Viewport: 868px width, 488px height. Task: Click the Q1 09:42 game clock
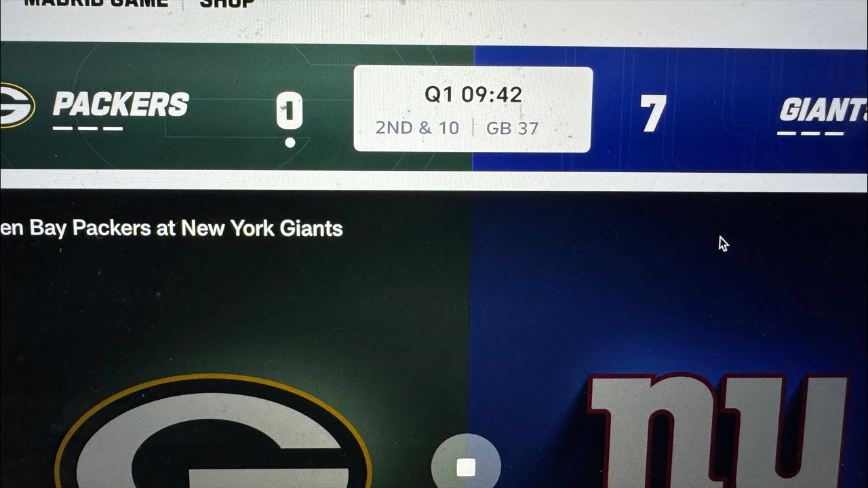[473, 94]
